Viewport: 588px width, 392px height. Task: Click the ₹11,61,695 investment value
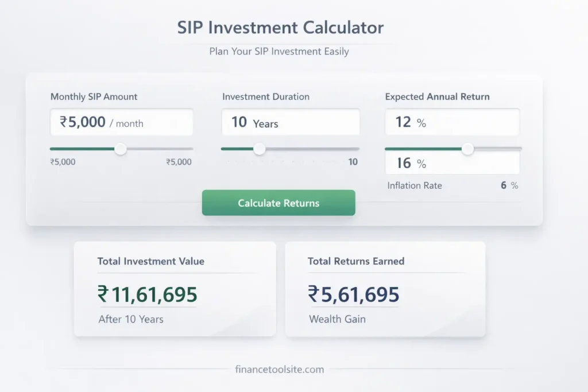(148, 294)
